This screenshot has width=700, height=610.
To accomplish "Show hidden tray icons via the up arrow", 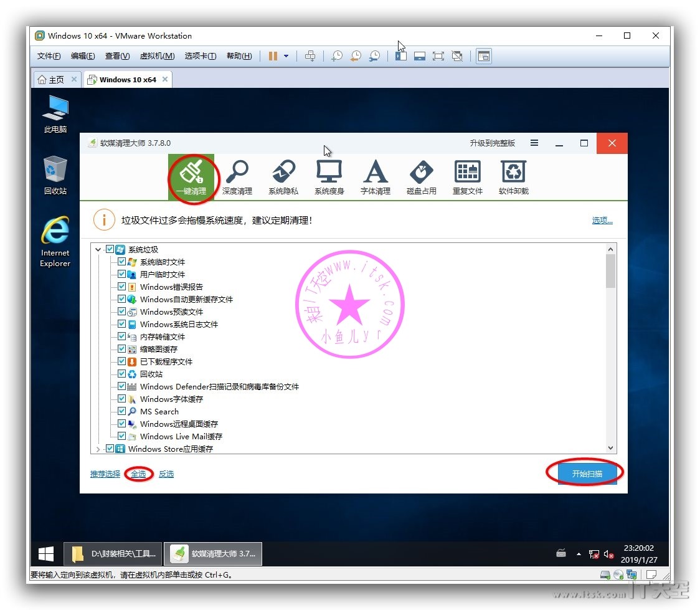I will click(579, 554).
